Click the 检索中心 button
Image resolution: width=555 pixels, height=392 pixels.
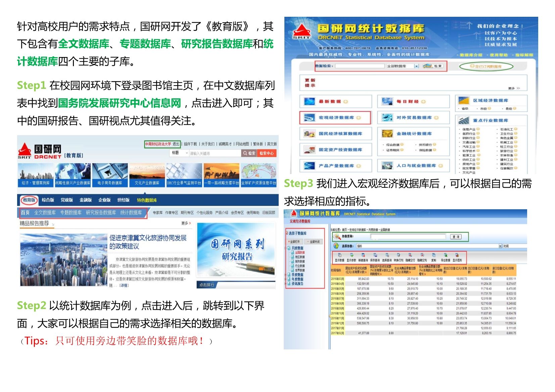pyautogui.click(x=267, y=153)
